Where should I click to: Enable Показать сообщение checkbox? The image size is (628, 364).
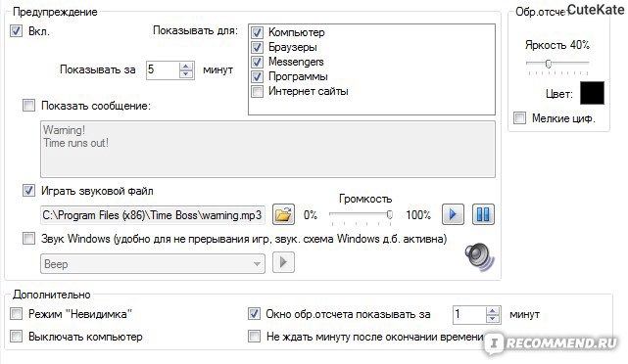(28, 106)
